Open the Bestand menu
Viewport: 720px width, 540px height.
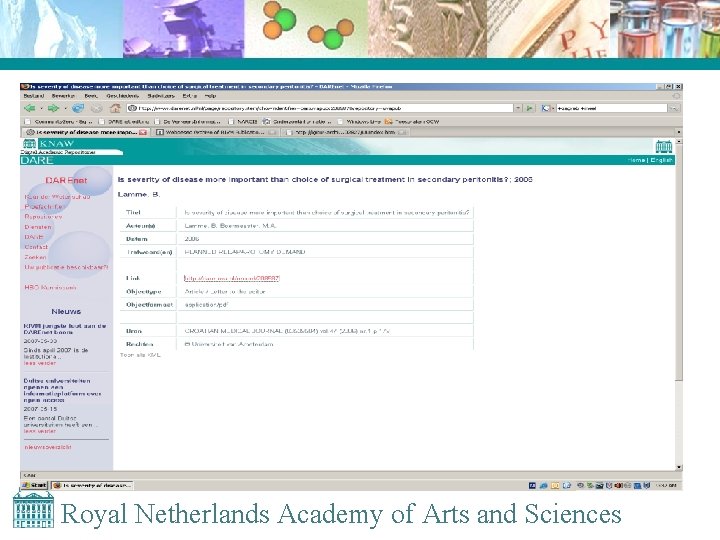(34, 96)
